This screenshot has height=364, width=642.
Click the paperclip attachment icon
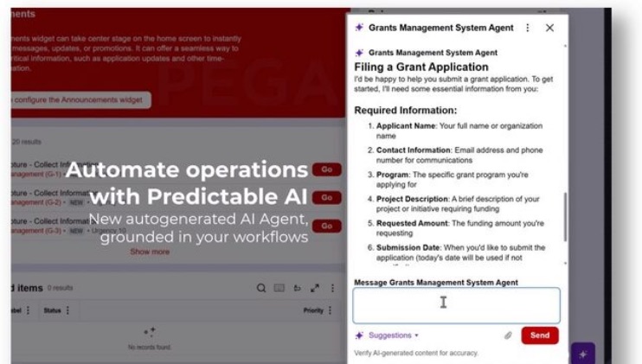pos(509,335)
